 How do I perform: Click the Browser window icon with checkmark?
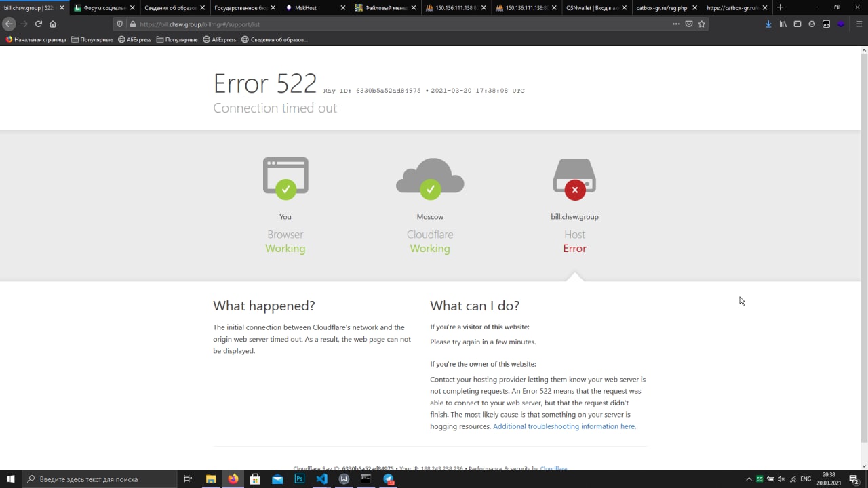click(285, 178)
